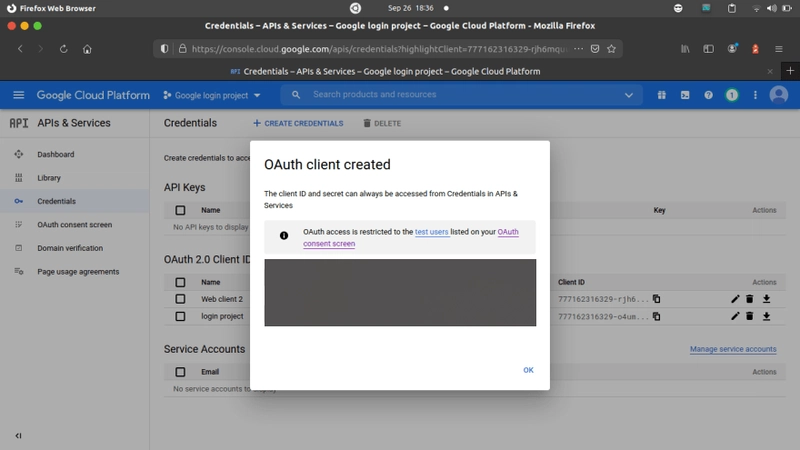The width and height of the screenshot is (800, 450).
Task: Select all OAuth client IDs checkbox
Action: 180,282
